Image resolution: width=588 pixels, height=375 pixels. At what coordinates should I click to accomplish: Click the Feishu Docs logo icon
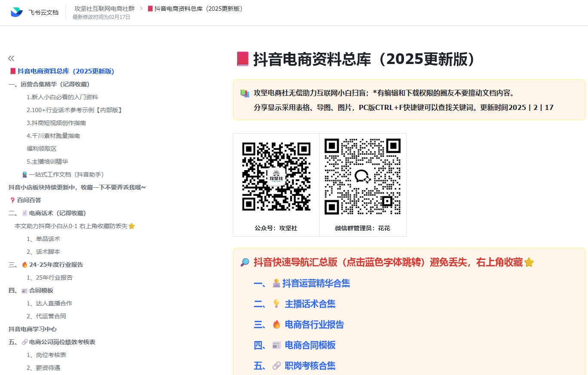(x=17, y=12)
